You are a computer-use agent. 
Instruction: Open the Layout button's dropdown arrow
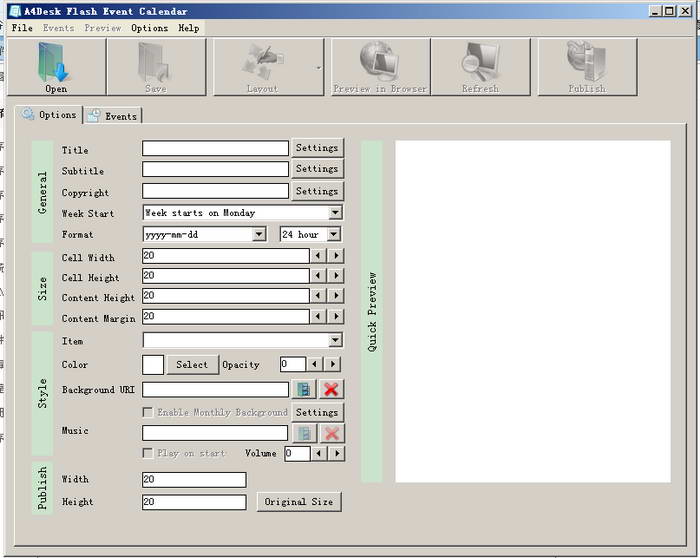[319, 67]
